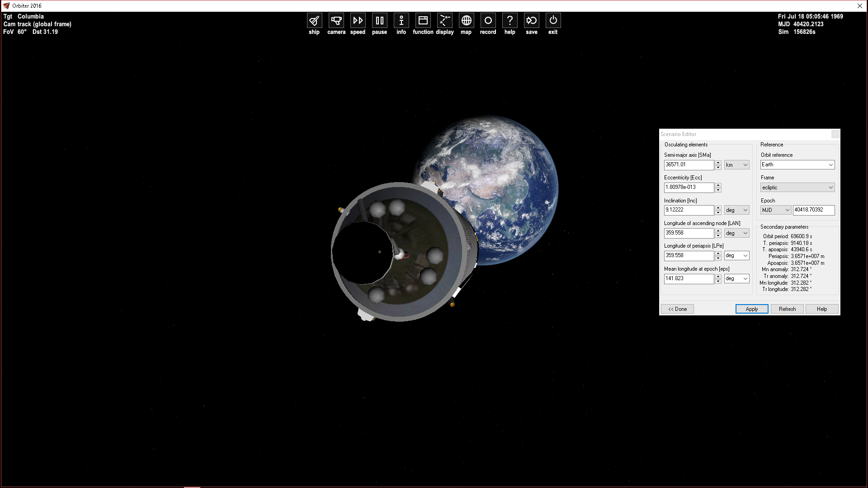Open semi-major axis km unit dropdown

pos(736,165)
